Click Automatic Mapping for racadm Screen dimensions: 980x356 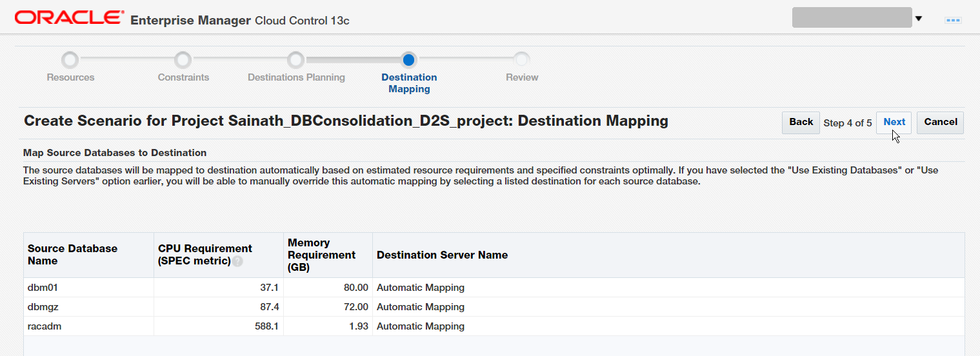coord(421,326)
